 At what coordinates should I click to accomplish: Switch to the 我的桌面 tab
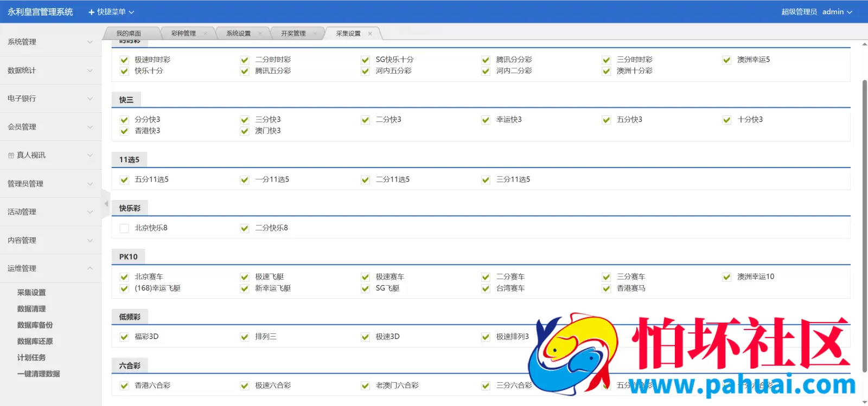tap(129, 34)
